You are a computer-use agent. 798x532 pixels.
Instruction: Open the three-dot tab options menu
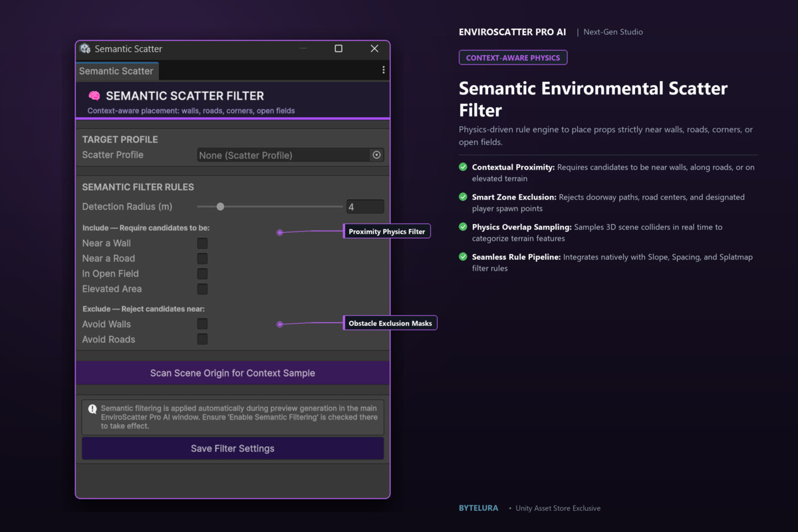(x=383, y=70)
